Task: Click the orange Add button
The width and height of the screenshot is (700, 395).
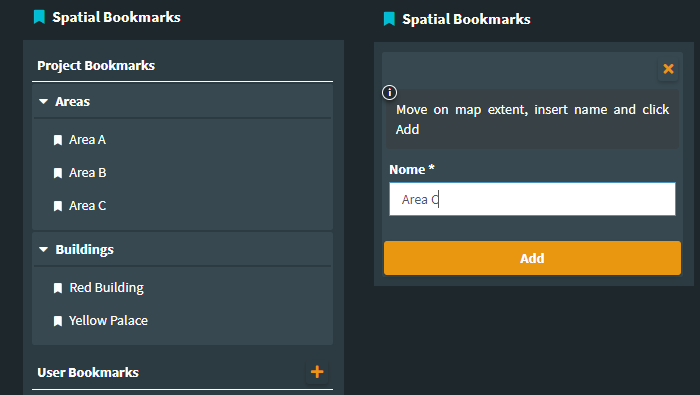Action: click(532, 258)
